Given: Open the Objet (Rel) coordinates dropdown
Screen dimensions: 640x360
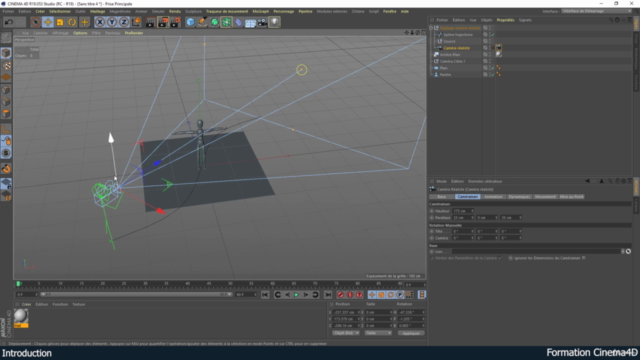Looking at the screenshot, I should point(346,333).
